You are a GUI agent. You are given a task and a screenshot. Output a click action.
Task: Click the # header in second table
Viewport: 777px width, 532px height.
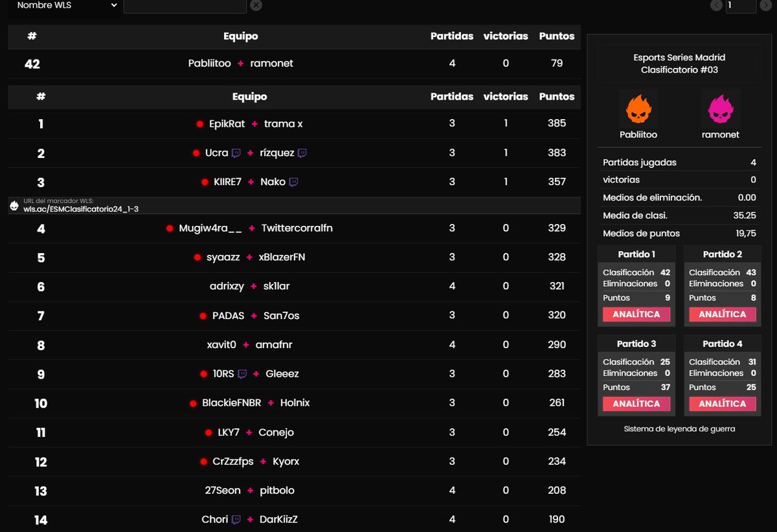[x=41, y=96]
